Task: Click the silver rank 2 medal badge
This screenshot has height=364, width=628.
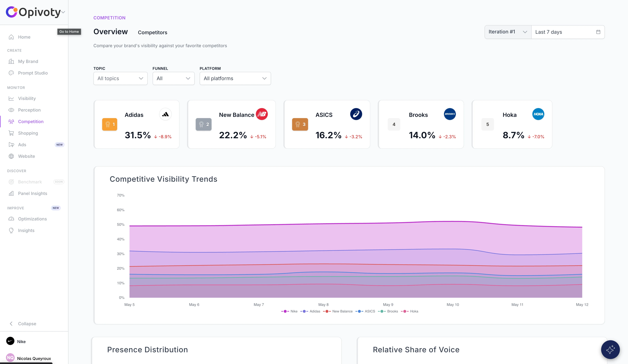Action: pos(204,124)
